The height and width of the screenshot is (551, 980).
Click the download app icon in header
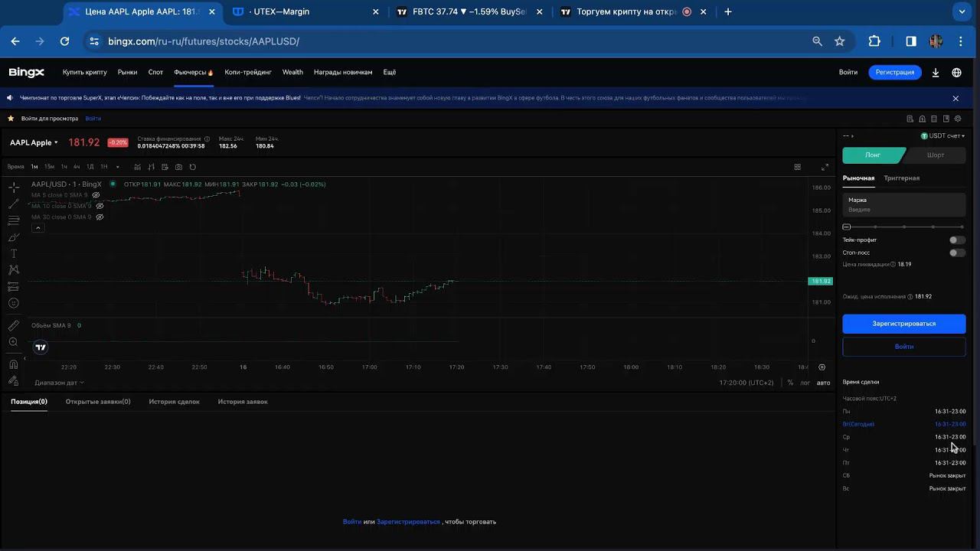[x=936, y=73]
